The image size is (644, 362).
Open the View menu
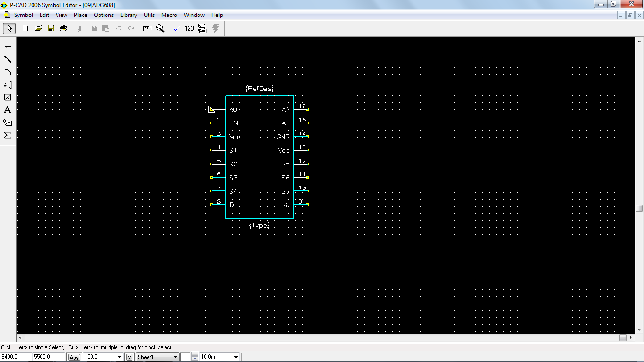tap(61, 15)
